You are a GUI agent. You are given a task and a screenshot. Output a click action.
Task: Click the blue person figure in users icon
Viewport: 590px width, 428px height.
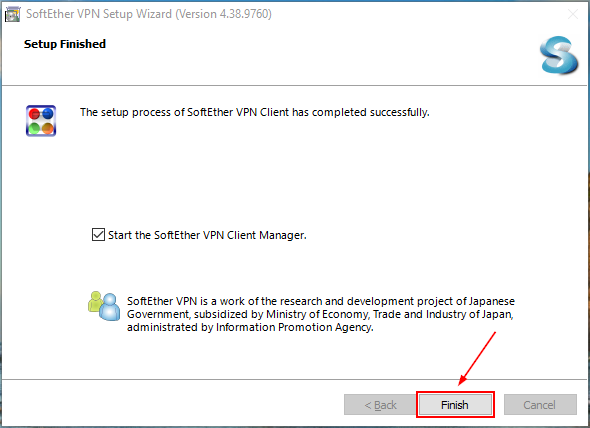coord(109,307)
